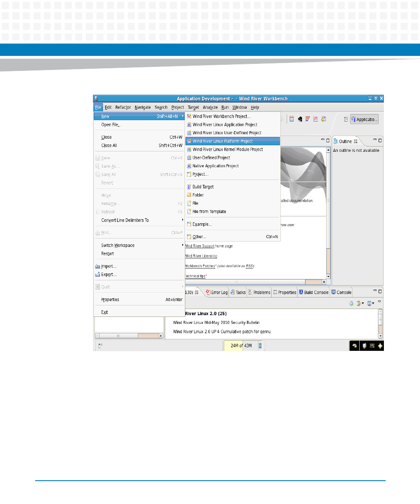Click the welcome page vertical scrollbar down arrow
420x504 pixels.
(328, 276)
